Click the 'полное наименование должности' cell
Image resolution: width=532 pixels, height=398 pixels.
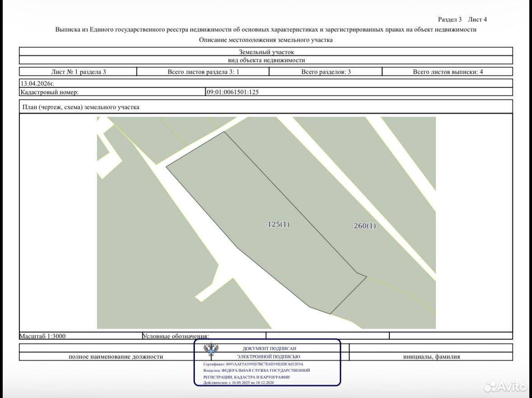116,356
